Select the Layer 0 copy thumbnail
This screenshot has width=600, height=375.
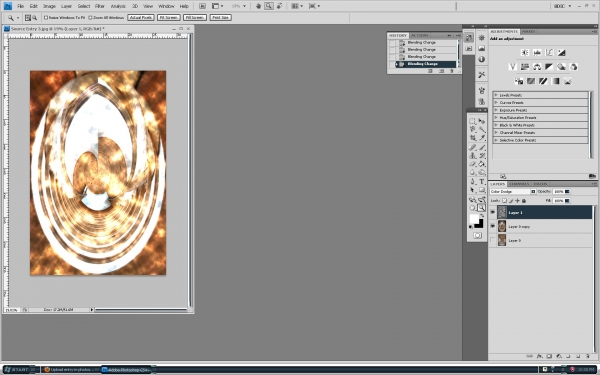pyautogui.click(x=502, y=226)
